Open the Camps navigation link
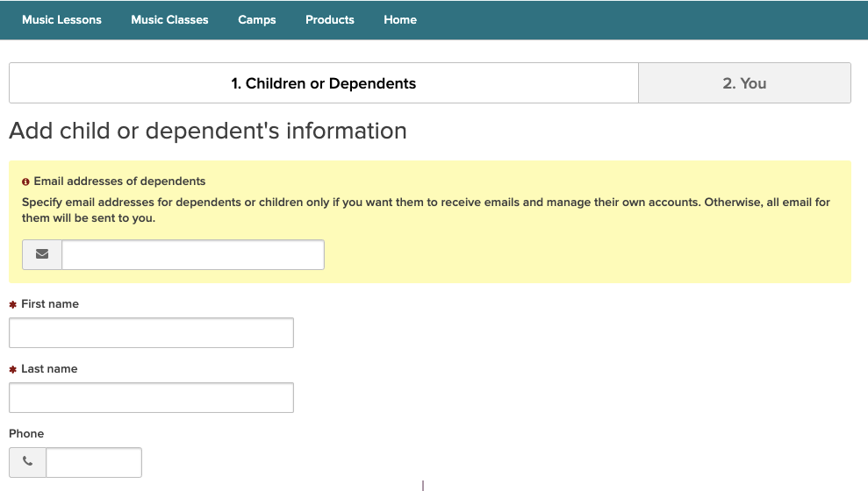 tap(257, 20)
